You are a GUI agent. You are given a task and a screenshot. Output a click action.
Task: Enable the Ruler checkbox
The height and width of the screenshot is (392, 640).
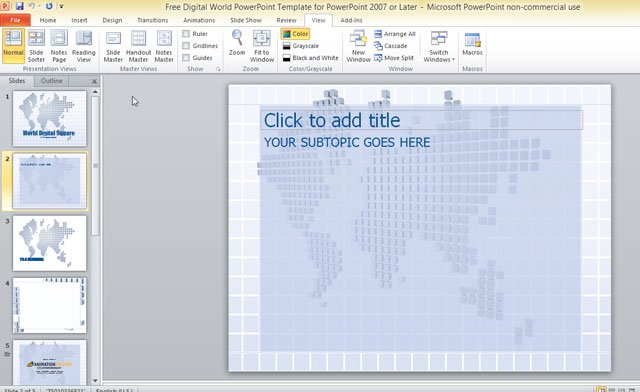(x=186, y=33)
